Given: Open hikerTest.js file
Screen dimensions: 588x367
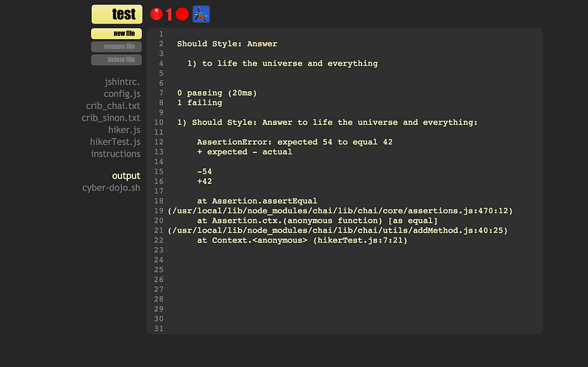Looking at the screenshot, I should tap(115, 141).
